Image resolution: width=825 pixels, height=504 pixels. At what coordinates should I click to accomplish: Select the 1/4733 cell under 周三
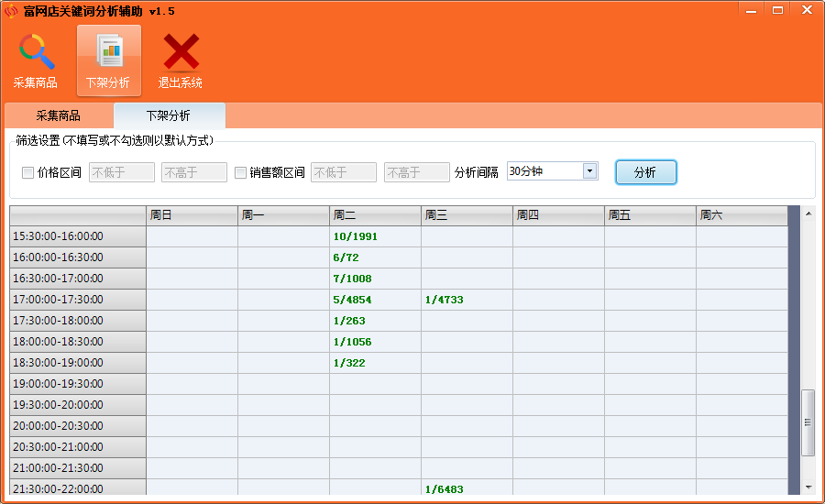(x=467, y=300)
